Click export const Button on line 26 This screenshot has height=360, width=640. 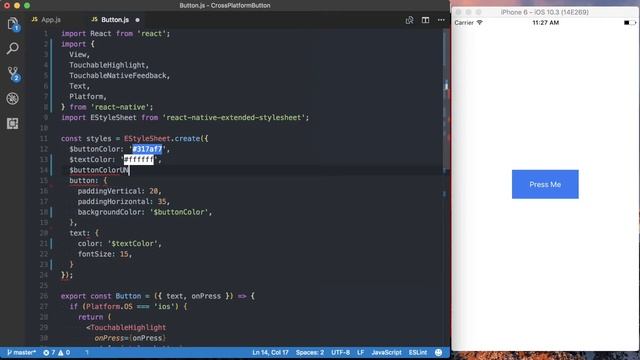pyautogui.click(x=101, y=296)
